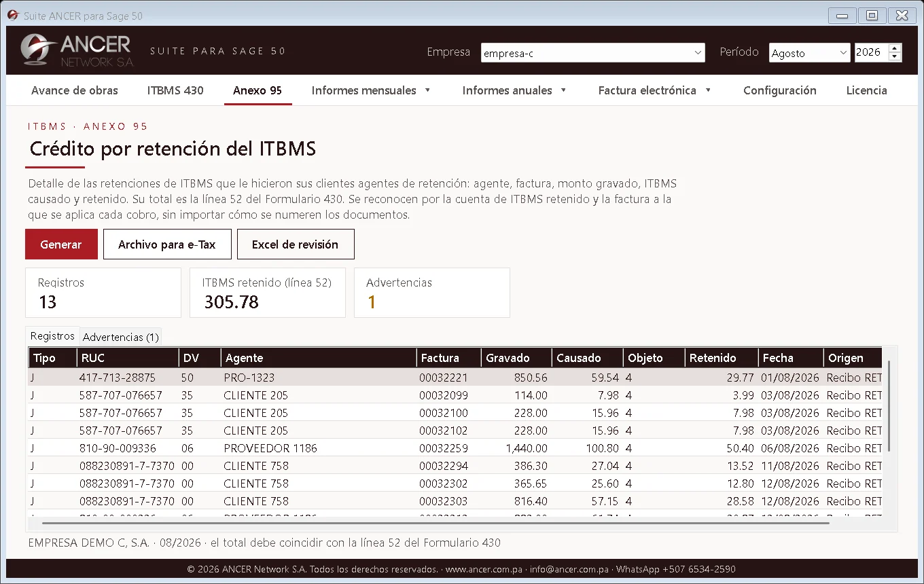Screen dimensions: 924x584
Task: Click Archivo para e-Tax button
Action: click(x=167, y=244)
